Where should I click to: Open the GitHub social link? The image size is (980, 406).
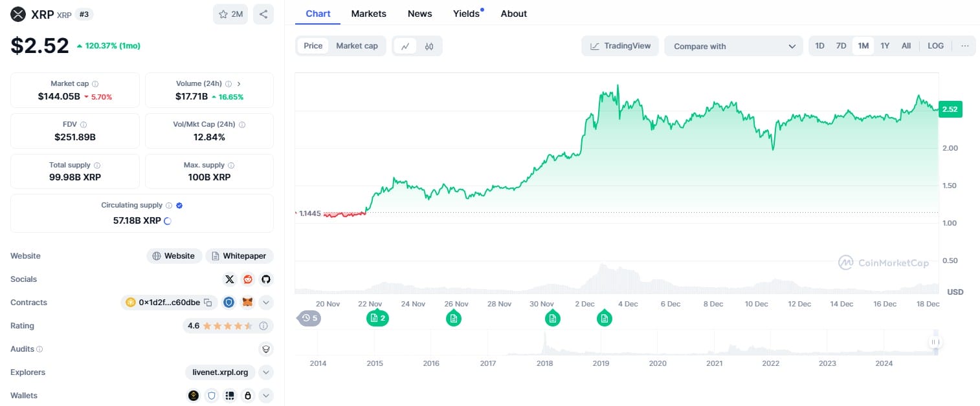tap(266, 279)
